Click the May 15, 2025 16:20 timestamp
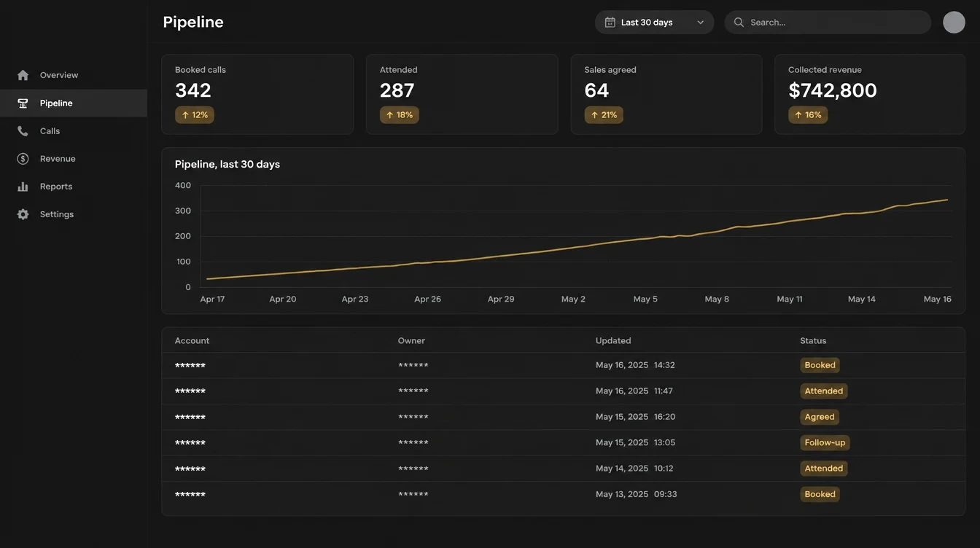Screen dimensions: 980x548 (x=636, y=417)
